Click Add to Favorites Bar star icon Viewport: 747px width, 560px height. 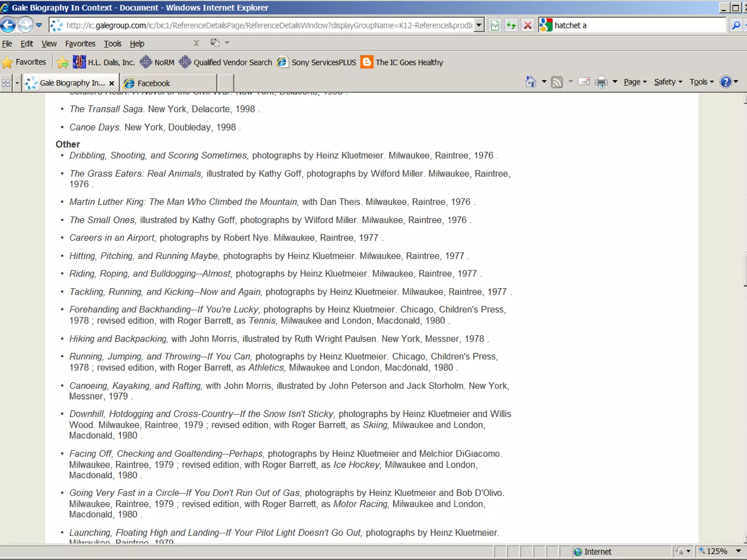[x=63, y=62]
